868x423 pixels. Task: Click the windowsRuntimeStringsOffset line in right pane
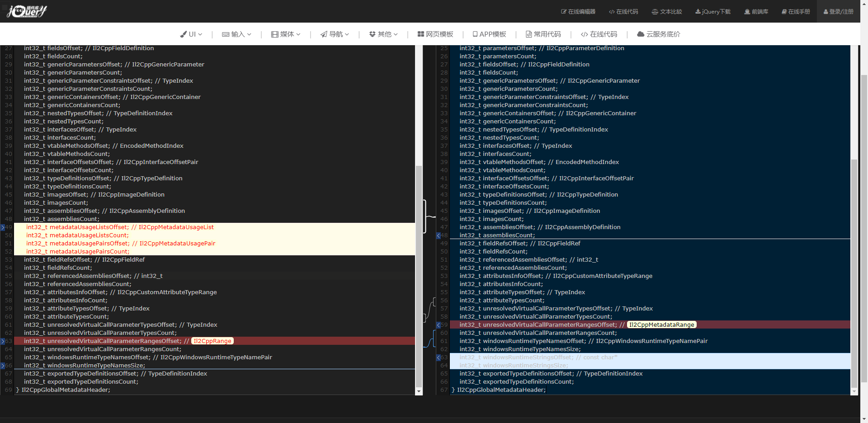[x=650, y=357]
